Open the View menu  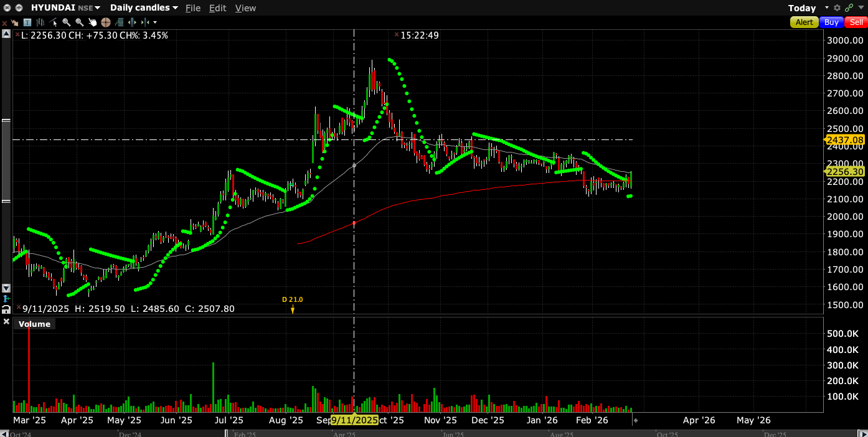pyautogui.click(x=245, y=8)
